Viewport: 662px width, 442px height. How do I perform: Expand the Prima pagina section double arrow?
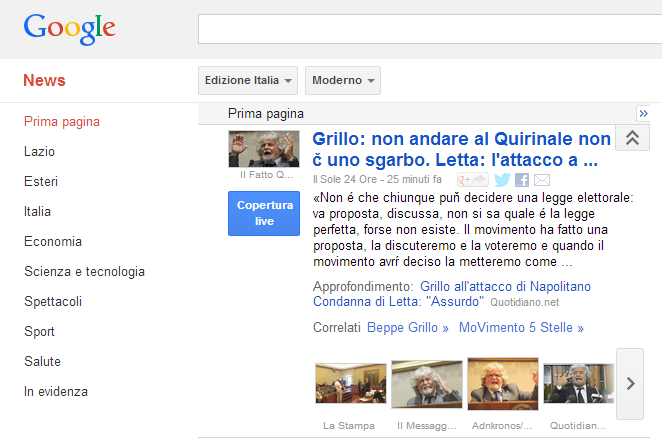[643, 114]
